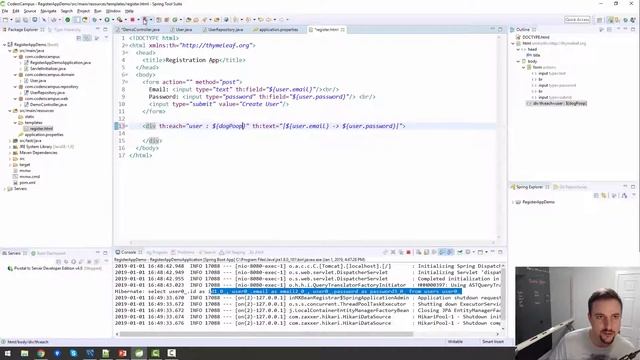Switch to the Type Hierarchy tab

[x=65, y=30]
